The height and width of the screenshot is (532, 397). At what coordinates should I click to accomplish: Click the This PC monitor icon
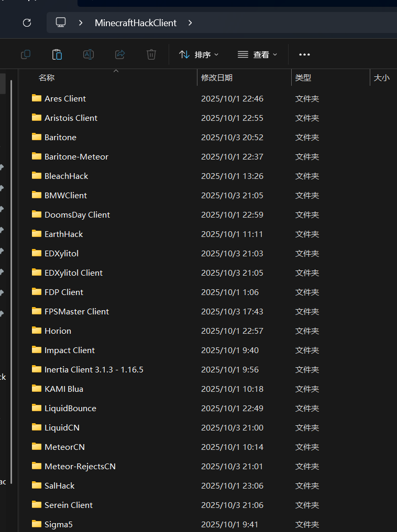click(x=61, y=22)
